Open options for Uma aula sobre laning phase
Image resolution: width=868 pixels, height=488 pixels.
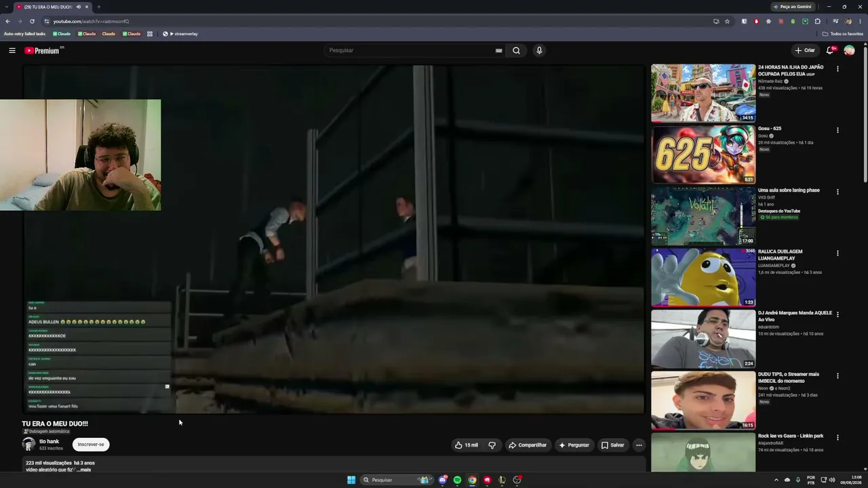pos(837,192)
